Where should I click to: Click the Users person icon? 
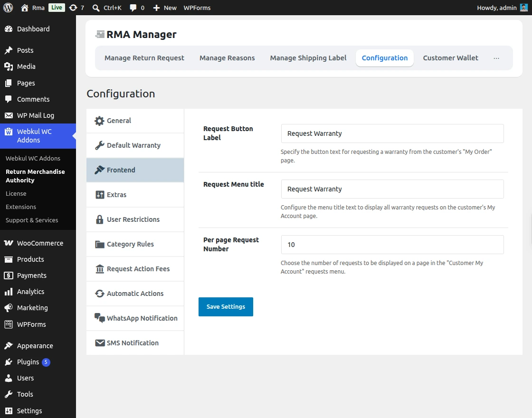point(9,378)
